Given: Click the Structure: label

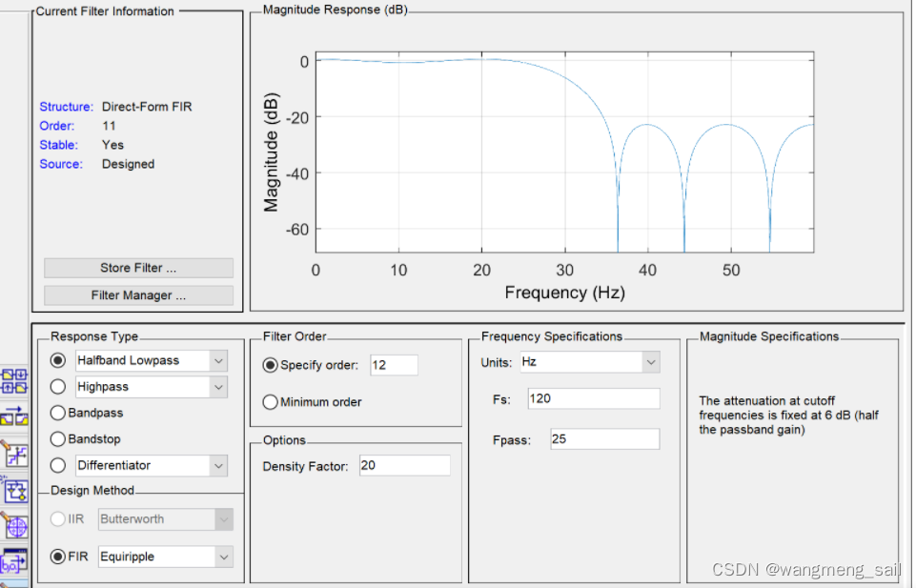Looking at the screenshot, I should (66, 107).
